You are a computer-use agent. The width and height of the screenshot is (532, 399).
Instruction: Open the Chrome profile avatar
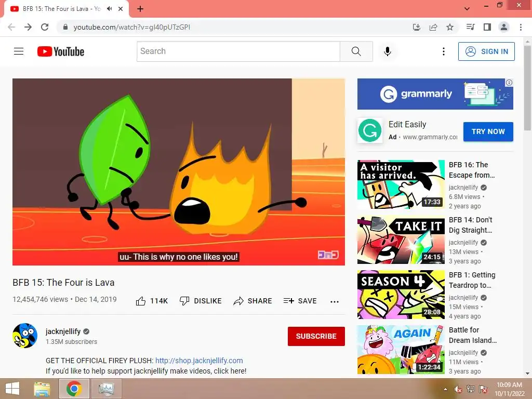click(504, 27)
